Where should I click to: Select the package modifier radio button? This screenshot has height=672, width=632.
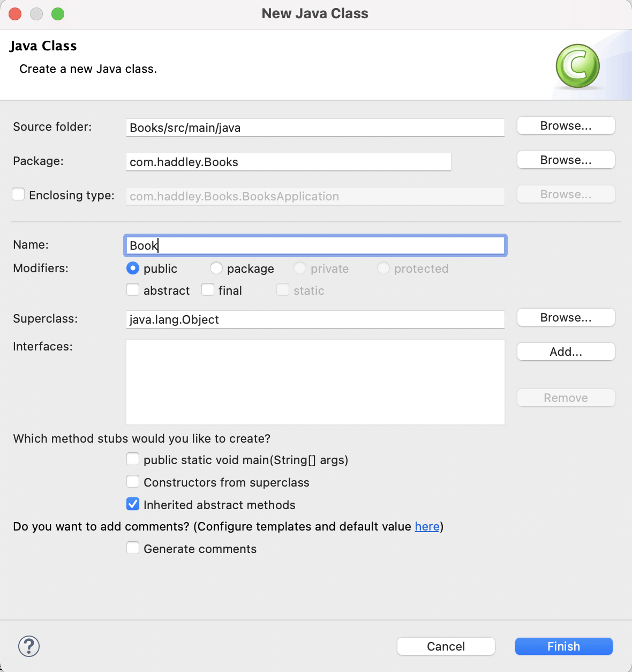click(x=216, y=268)
